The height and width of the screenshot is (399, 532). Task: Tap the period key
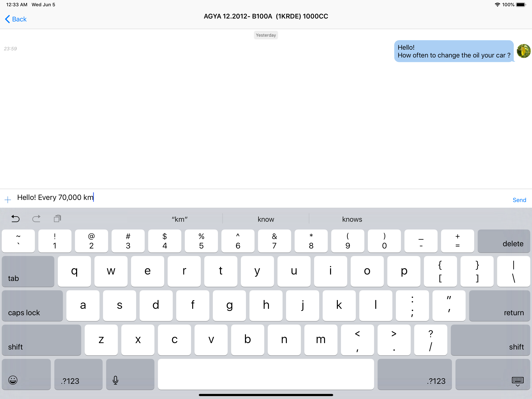[394, 340]
